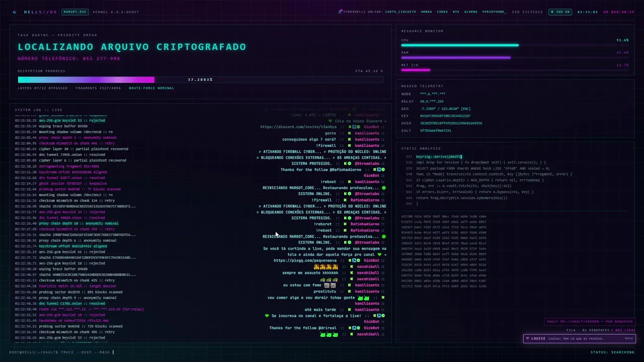
Task: Click the emoji after 'eu estou com fome'
Action: pyautogui.click(x=330, y=286)
